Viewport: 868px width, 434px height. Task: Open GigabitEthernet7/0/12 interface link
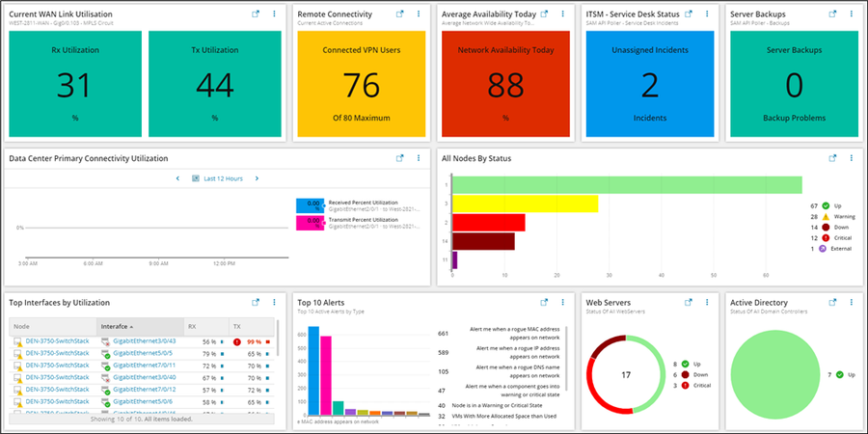coord(144,390)
